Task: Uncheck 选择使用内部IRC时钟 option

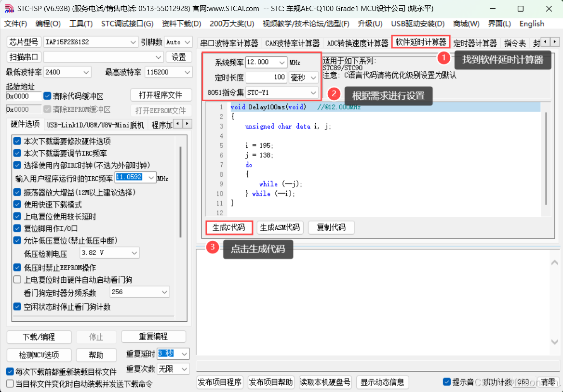Action: click(17, 165)
